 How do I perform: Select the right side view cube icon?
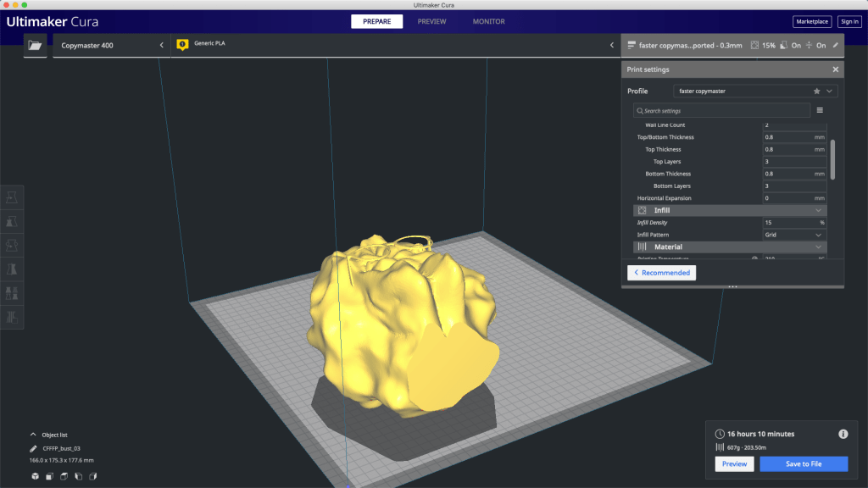(x=93, y=476)
